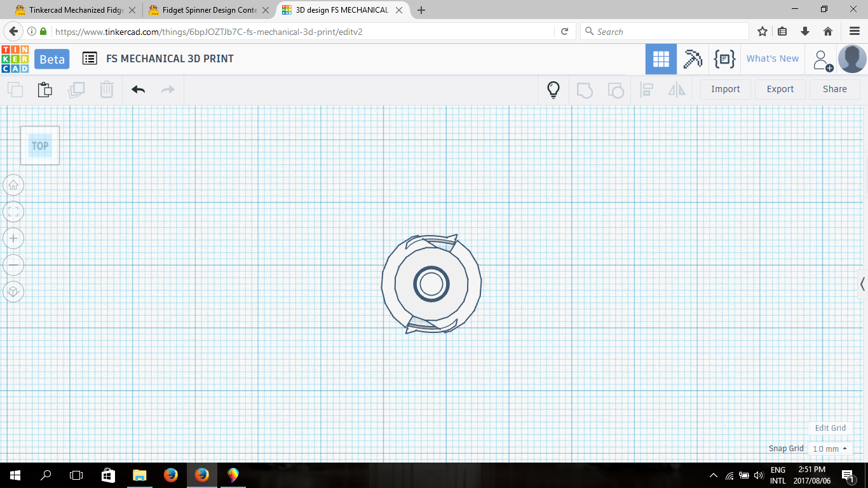Click the Share button
The height and width of the screenshot is (488, 868).
click(x=835, y=89)
